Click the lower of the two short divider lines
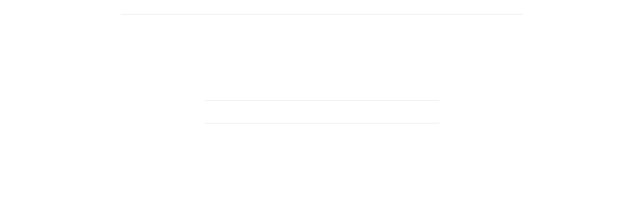This screenshot has height=224, width=644. [322, 123]
